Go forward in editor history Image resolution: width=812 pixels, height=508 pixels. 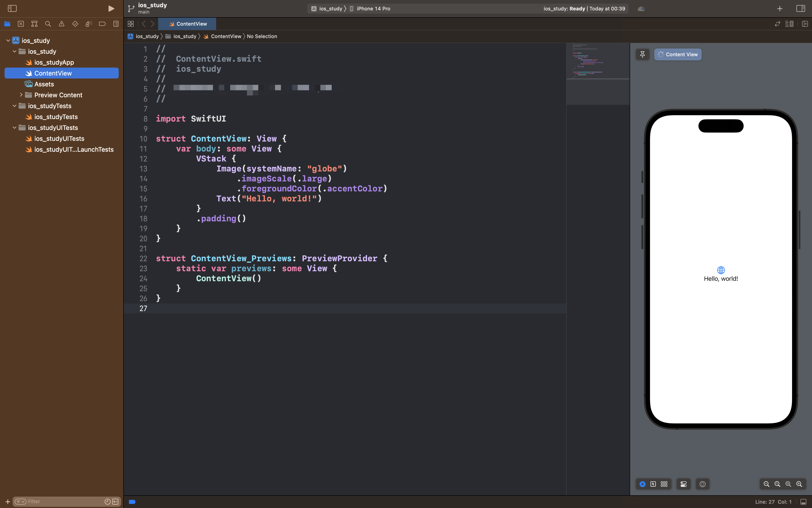click(x=153, y=24)
